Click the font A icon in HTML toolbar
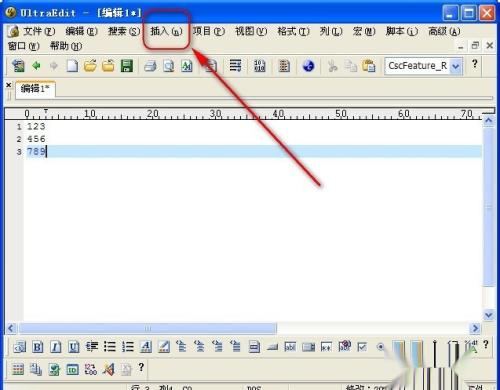 (x=146, y=347)
